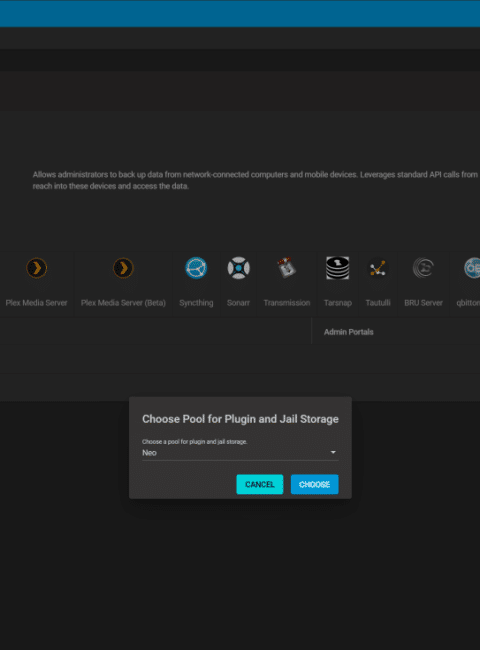Select the Tarsnap plugin icon
This screenshot has width=480, height=650.
[x=337, y=268]
